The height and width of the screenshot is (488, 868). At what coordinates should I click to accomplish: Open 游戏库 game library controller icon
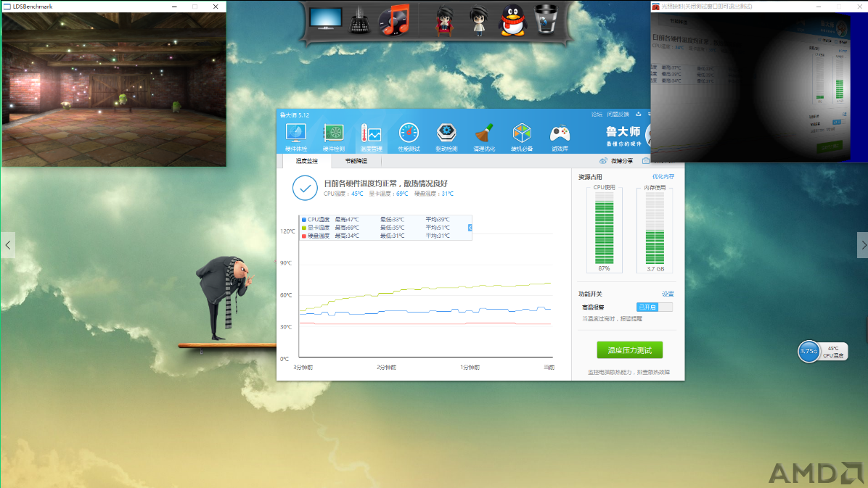pyautogui.click(x=559, y=136)
